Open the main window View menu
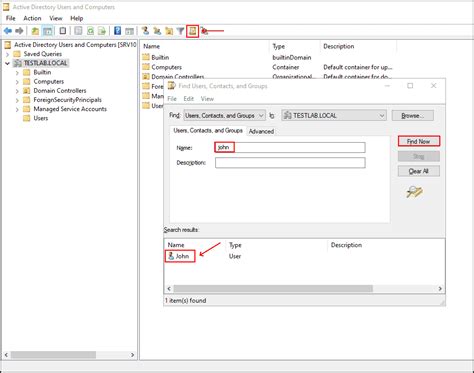Screen dimensions: 474x373 pos(56,18)
